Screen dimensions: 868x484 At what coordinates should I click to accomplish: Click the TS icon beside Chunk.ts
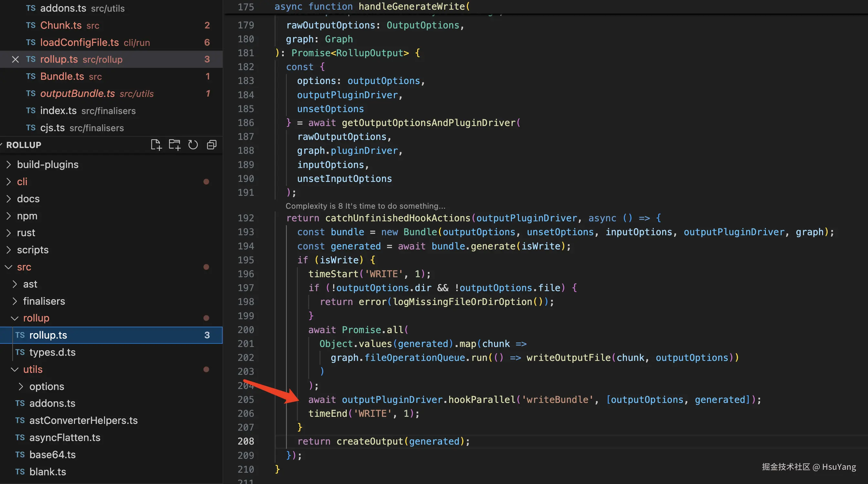31,25
